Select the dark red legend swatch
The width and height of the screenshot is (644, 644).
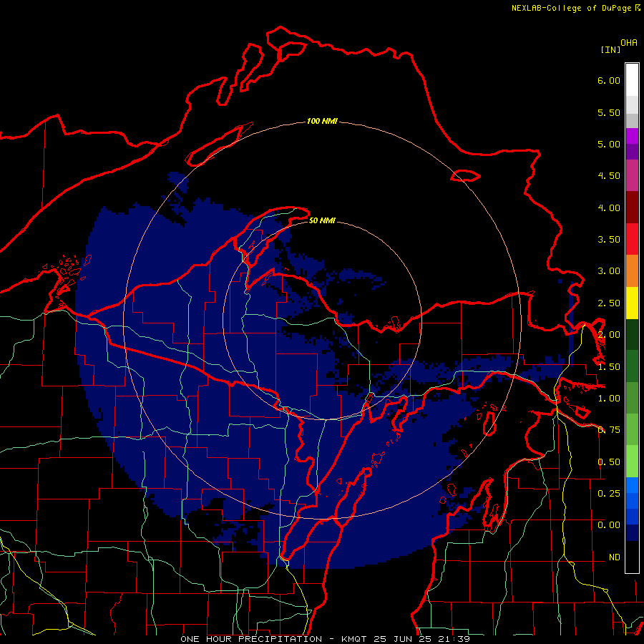pos(632,208)
